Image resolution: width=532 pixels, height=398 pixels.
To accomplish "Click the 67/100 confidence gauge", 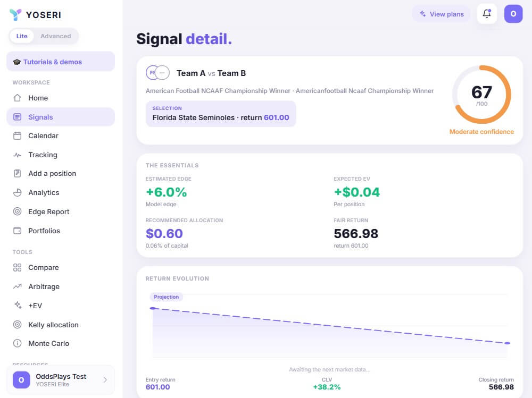I will tap(481, 95).
